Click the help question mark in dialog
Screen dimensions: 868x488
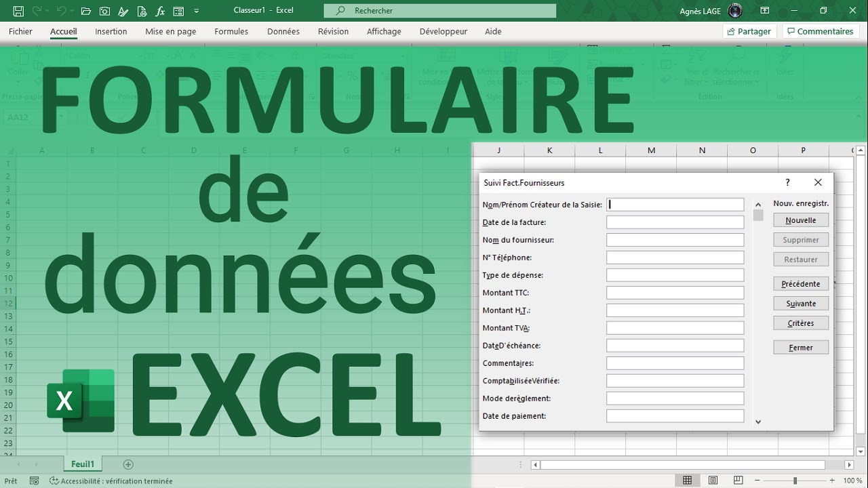[x=787, y=182]
